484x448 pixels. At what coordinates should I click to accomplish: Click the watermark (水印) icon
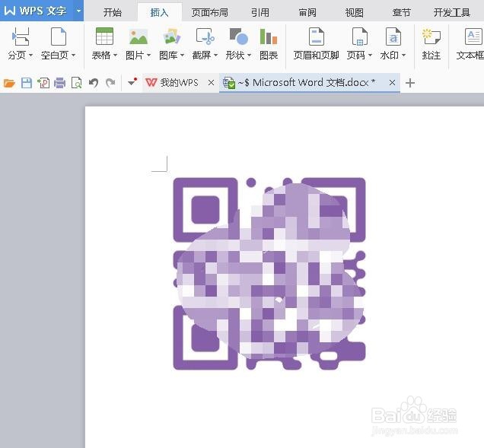click(x=393, y=37)
